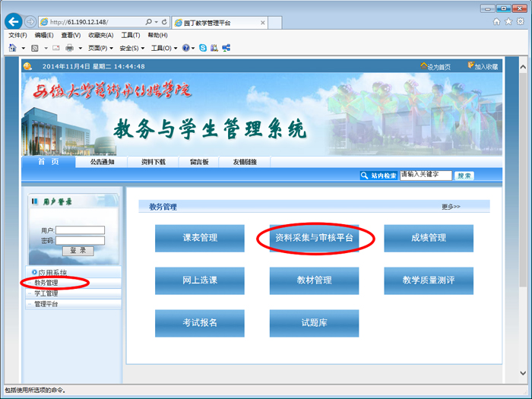
Task: Open the 课表管理 module
Action: click(x=200, y=238)
